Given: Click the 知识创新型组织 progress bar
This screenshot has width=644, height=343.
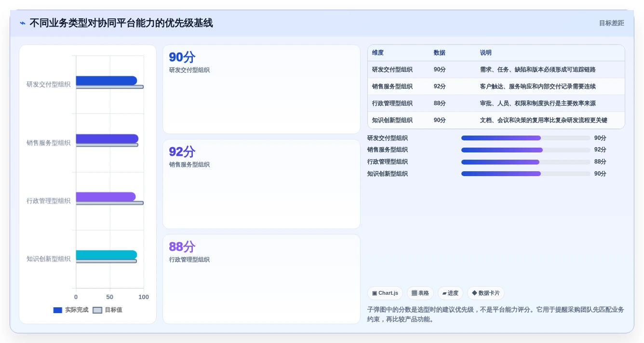Looking at the screenshot, I should (x=525, y=174).
